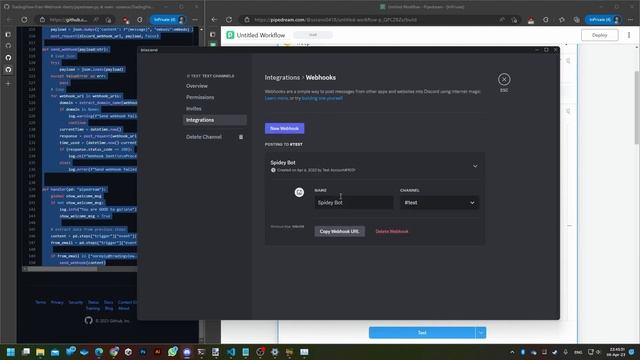
Task: Click the Untitled Workflow title in Pipedream
Action: click(260, 36)
